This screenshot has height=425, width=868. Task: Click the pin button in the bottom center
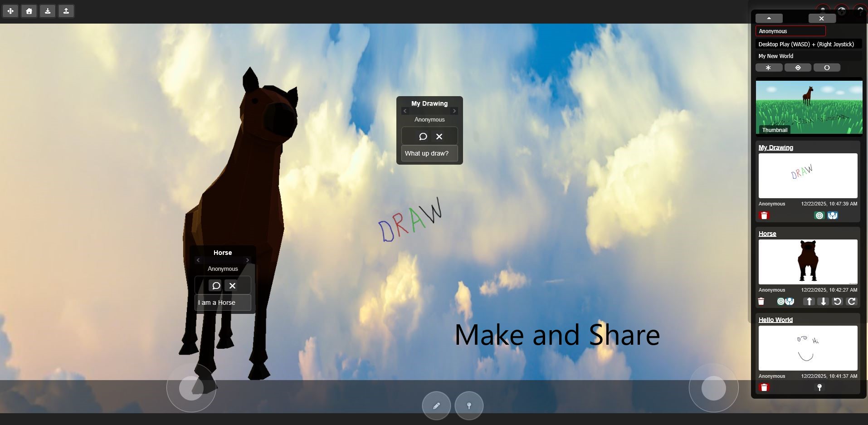click(469, 405)
